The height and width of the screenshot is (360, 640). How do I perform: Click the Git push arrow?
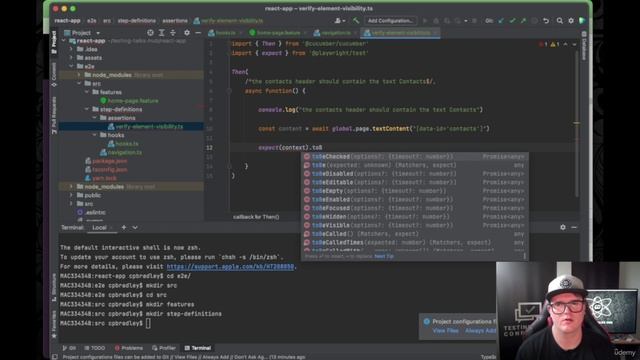(523, 20)
